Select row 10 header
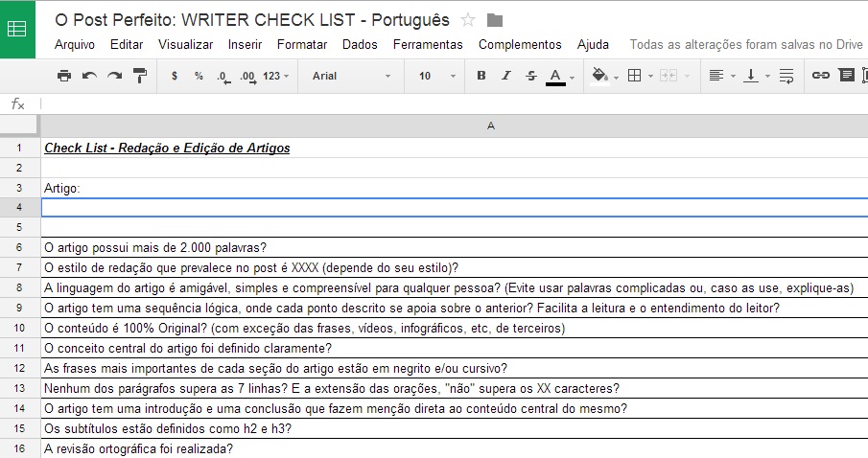Screen dimensions: 868x458 (x=20, y=328)
